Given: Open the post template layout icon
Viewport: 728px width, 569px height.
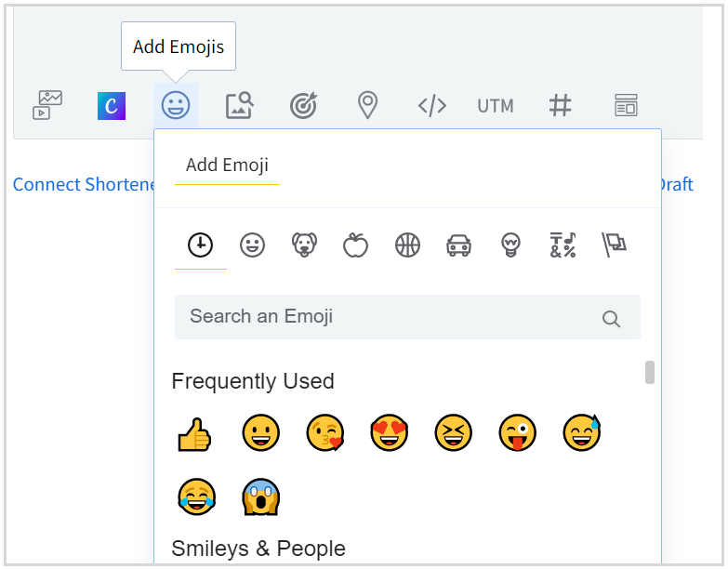Looking at the screenshot, I should 626,105.
